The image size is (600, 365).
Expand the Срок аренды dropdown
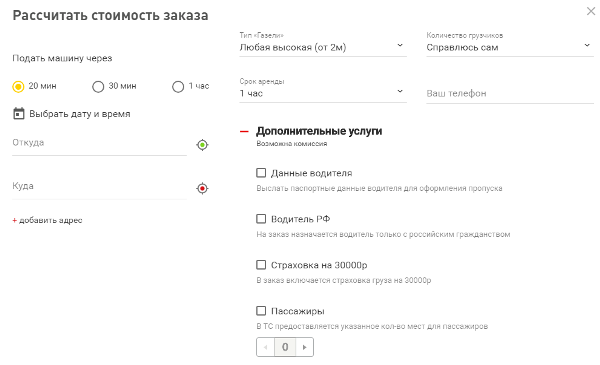(323, 90)
